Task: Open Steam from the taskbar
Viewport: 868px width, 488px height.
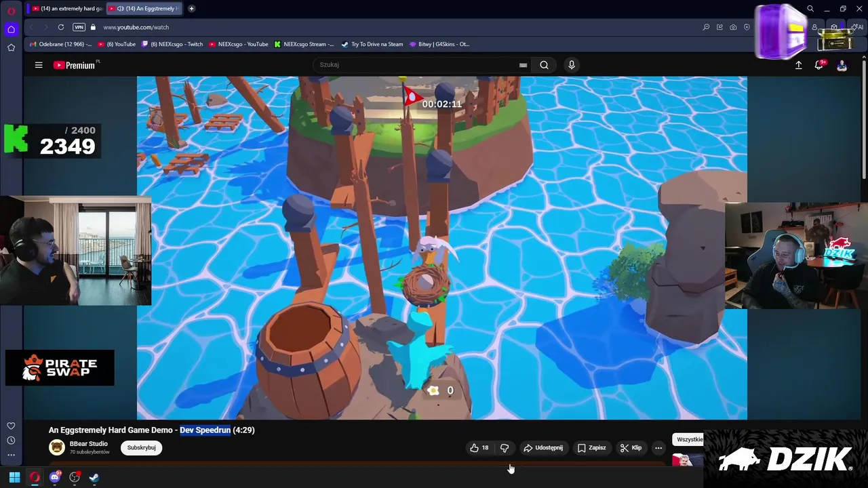Action: click(94, 478)
